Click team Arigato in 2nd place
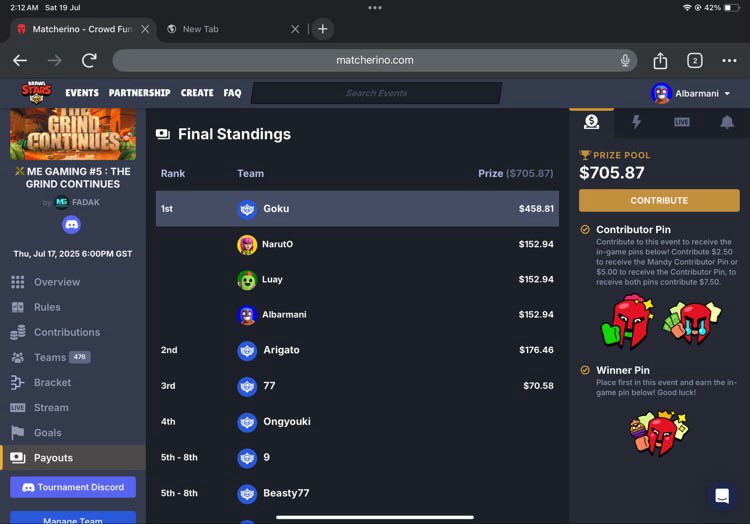 click(281, 350)
